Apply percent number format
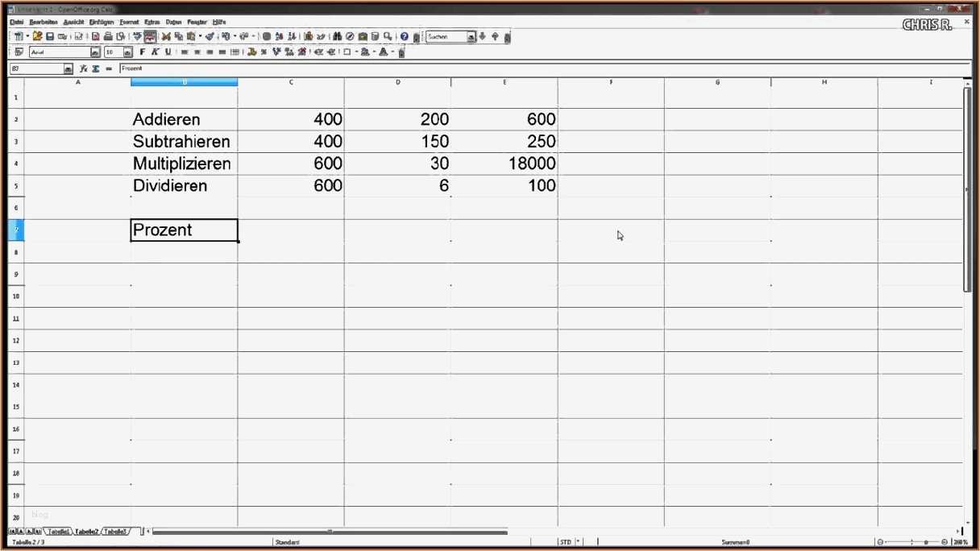The image size is (980, 551). click(x=262, y=52)
